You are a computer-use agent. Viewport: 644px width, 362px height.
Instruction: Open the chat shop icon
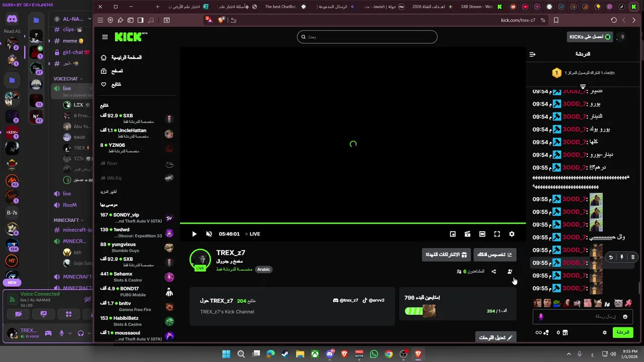pos(565,332)
